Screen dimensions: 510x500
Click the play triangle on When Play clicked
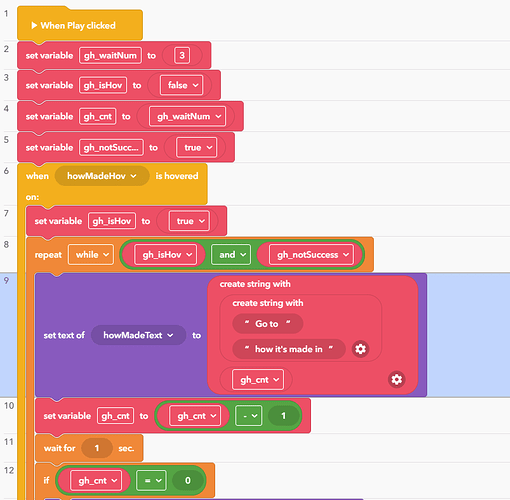click(x=34, y=25)
